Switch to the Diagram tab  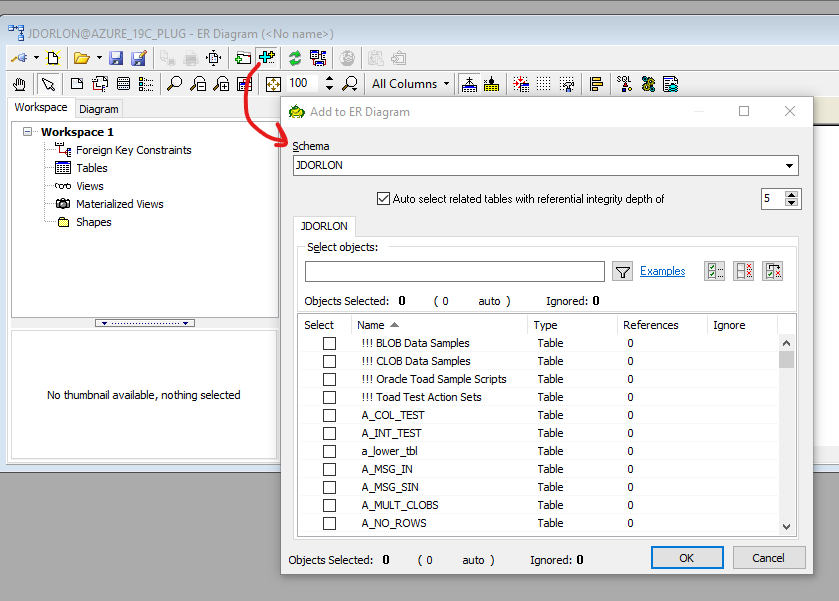(98, 109)
